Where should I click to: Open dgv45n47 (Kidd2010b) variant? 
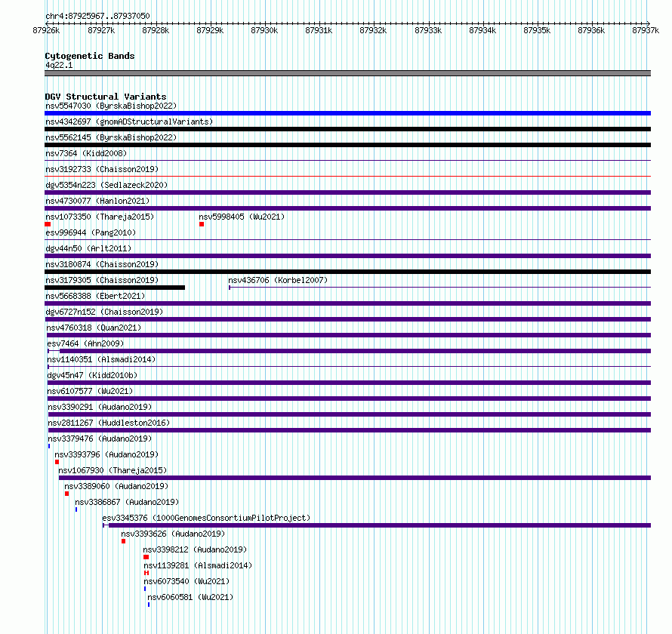coord(92,375)
